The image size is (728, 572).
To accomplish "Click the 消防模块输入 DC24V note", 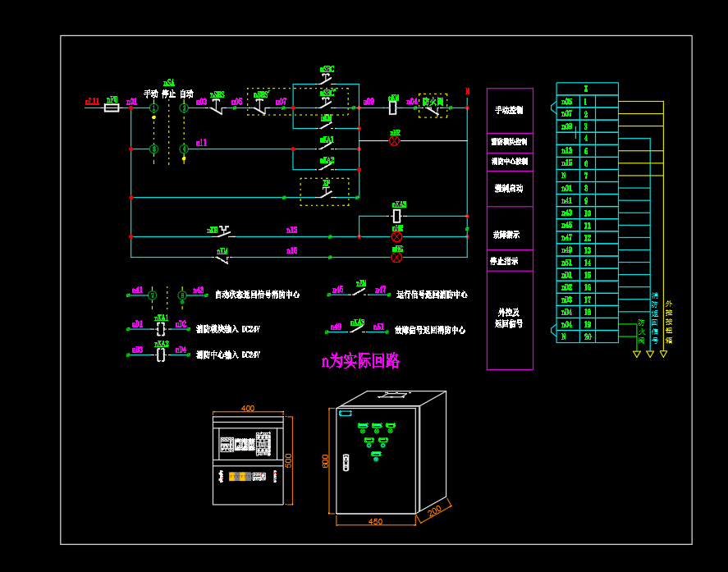I will tap(227, 329).
